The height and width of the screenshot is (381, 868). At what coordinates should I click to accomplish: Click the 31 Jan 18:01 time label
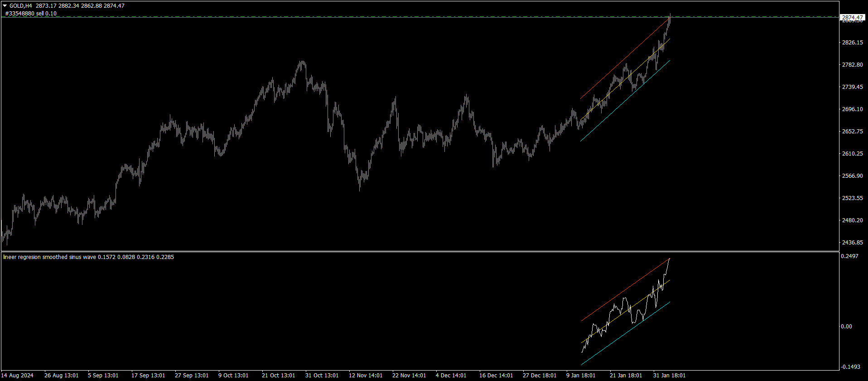(x=670, y=376)
